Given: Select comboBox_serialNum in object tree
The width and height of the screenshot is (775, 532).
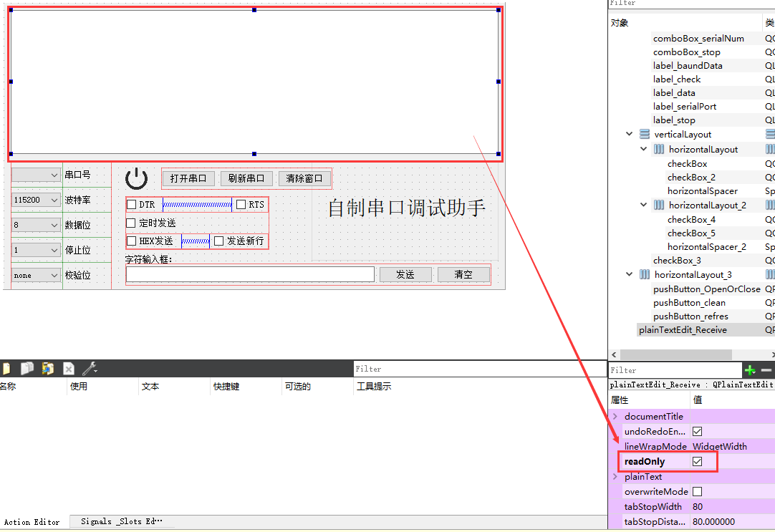Looking at the screenshot, I should click(x=698, y=39).
